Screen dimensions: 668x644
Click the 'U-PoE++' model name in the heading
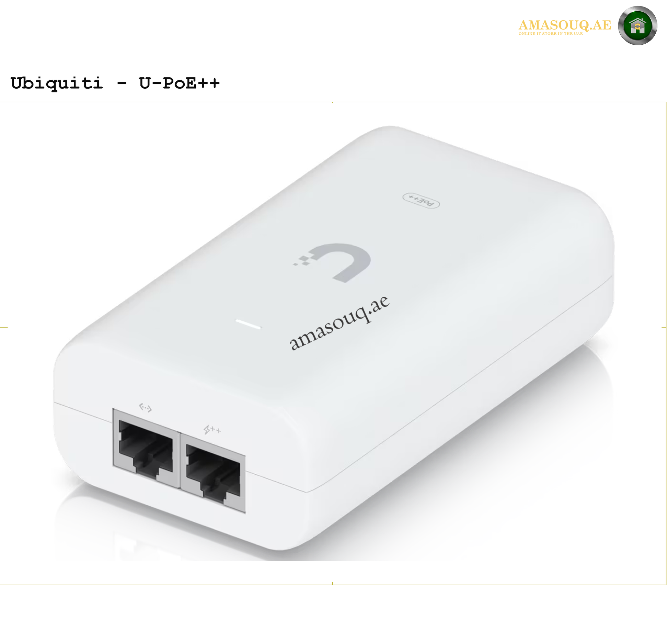point(179,83)
